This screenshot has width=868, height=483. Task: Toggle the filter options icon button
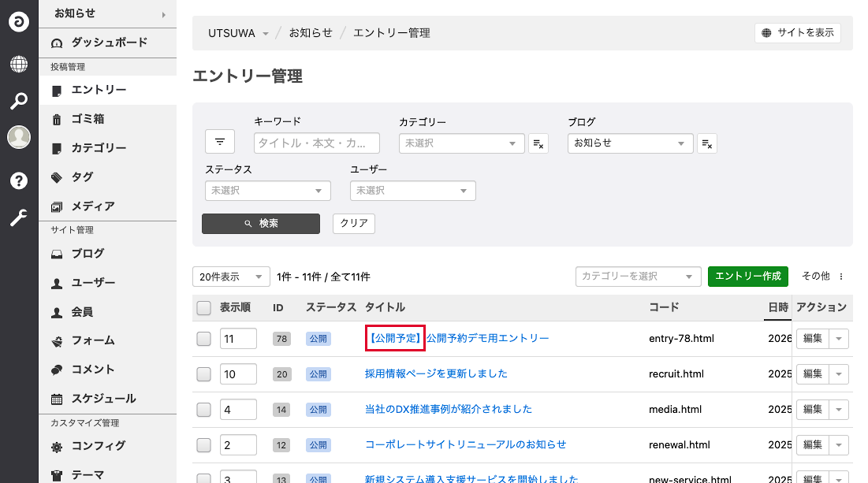(x=220, y=142)
